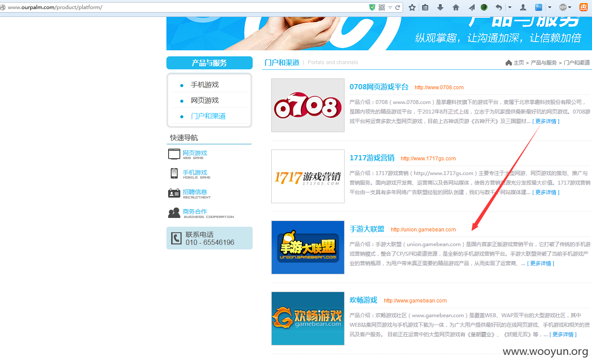Open the 手游大联盟 title link

[367, 229]
